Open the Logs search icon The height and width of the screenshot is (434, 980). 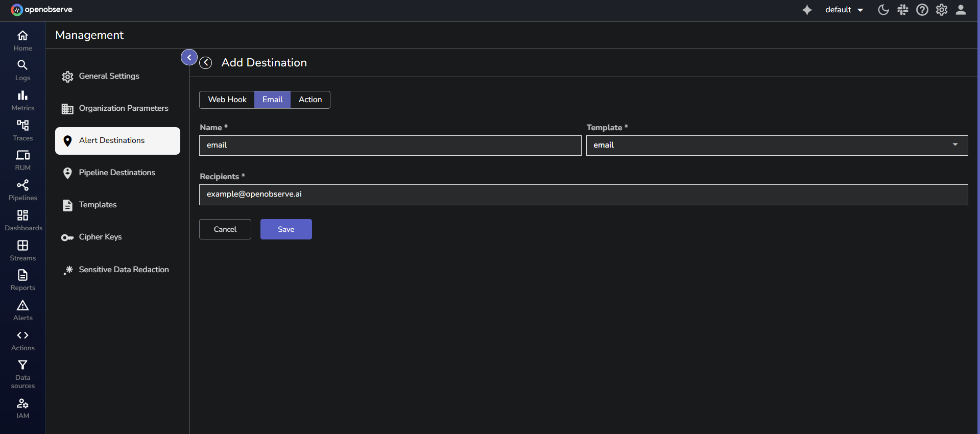[22, 65]
